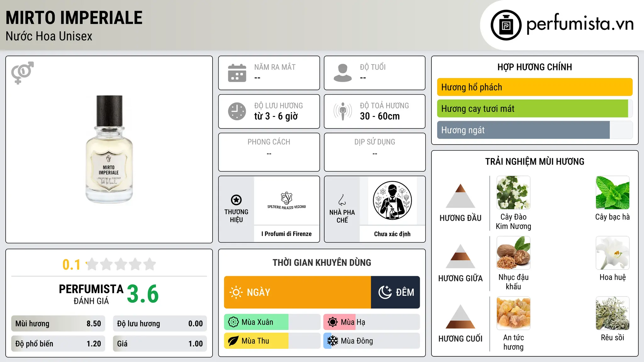Click the Spezierie Palazzo Vecchio brand logo

click(x=286, y=200)
